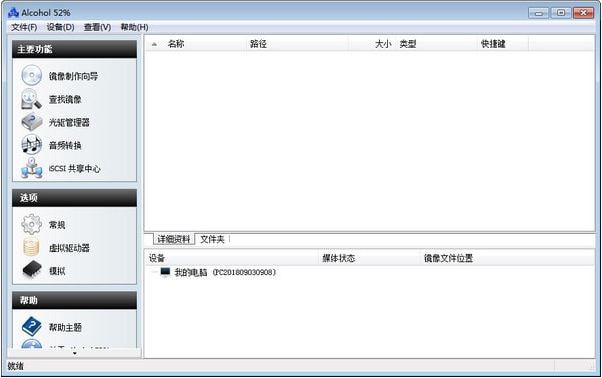Click the 就绪 status bar text

(x=15, y=366)
